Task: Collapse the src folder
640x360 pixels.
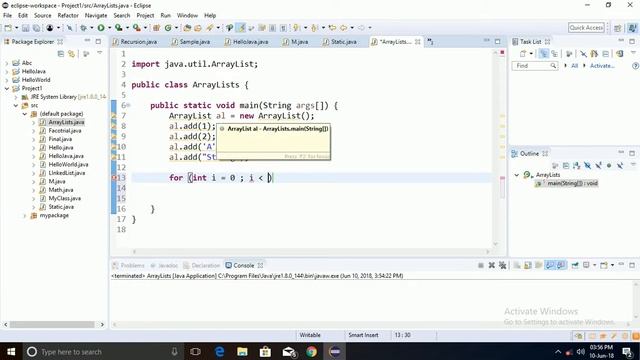Action: point(16,105)
